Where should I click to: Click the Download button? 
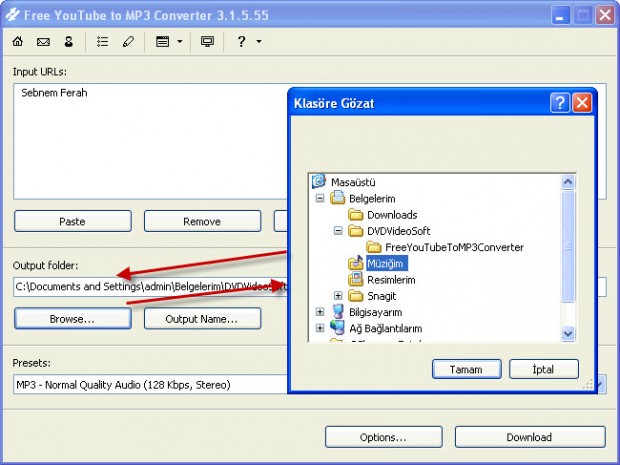pyautogui.click(x=530, y=437)
